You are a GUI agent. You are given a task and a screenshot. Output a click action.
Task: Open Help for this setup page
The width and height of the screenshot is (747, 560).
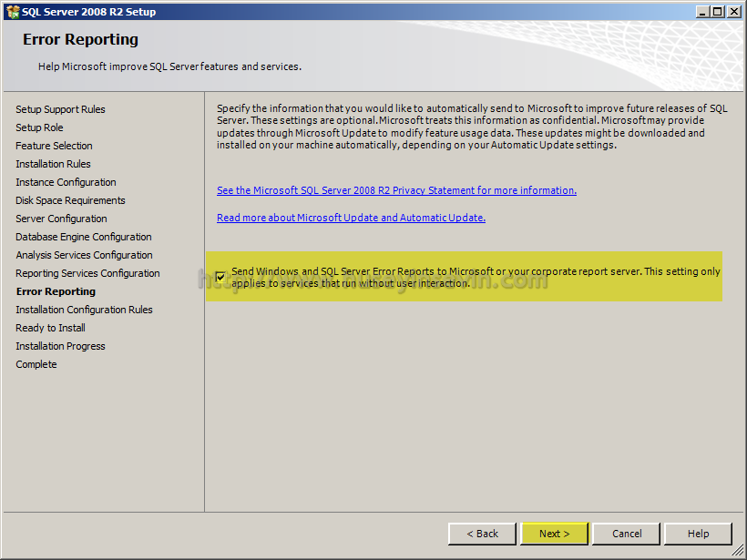tap(698, 534)
